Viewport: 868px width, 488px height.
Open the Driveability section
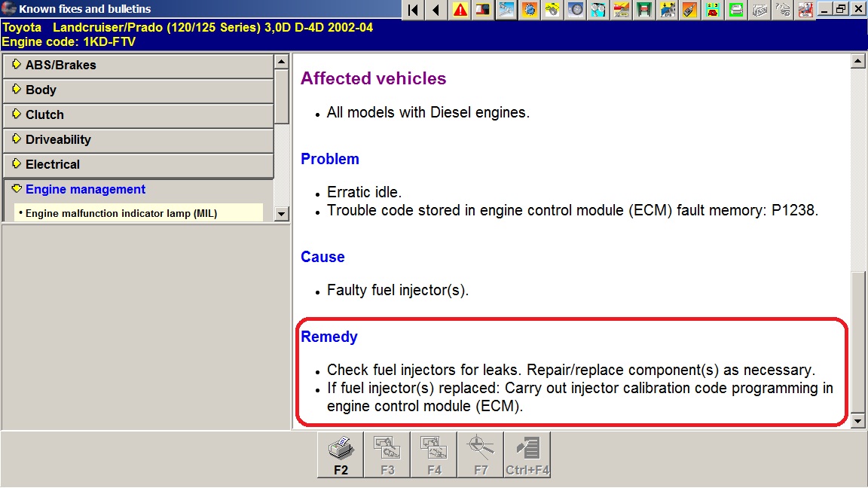138,140
